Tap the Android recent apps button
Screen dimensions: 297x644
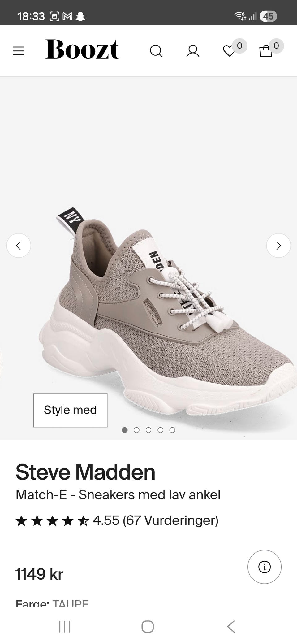tap(65, 626)
